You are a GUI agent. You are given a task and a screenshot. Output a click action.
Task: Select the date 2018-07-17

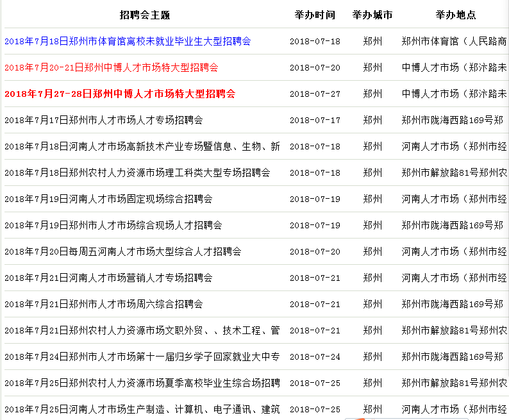click(x=315, y=121)
